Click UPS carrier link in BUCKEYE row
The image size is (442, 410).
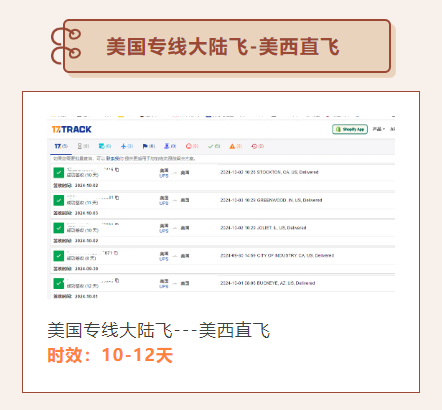point(164,287)
